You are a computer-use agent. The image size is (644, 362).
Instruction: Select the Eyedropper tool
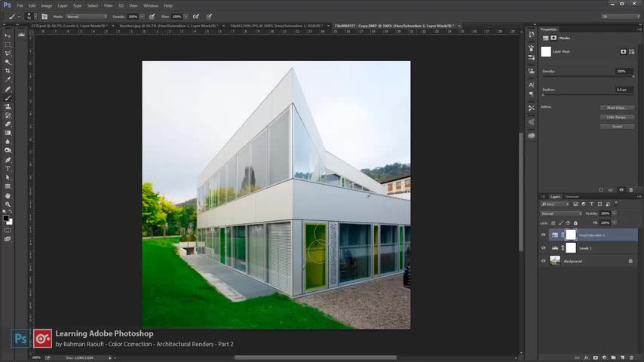point(8,80)
